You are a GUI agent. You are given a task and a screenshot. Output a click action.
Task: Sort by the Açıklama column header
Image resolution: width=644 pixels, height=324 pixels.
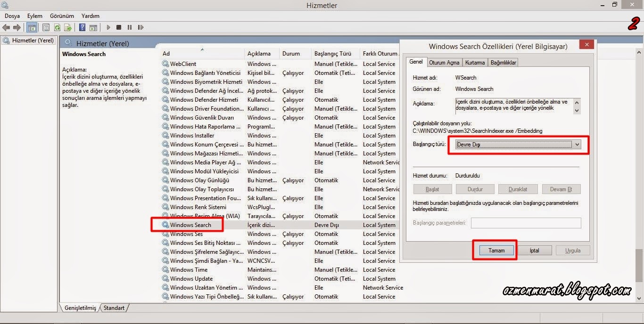point(262,53)
